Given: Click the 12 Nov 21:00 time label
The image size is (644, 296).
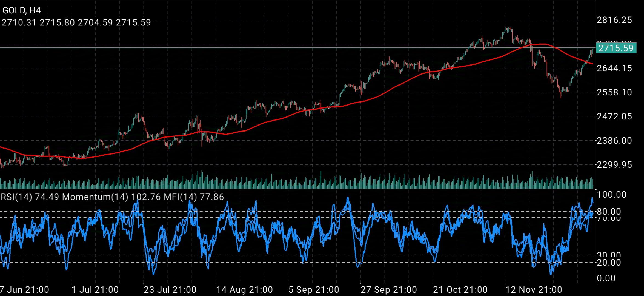Looking at the screenshot, I should (x=534, y=289).
